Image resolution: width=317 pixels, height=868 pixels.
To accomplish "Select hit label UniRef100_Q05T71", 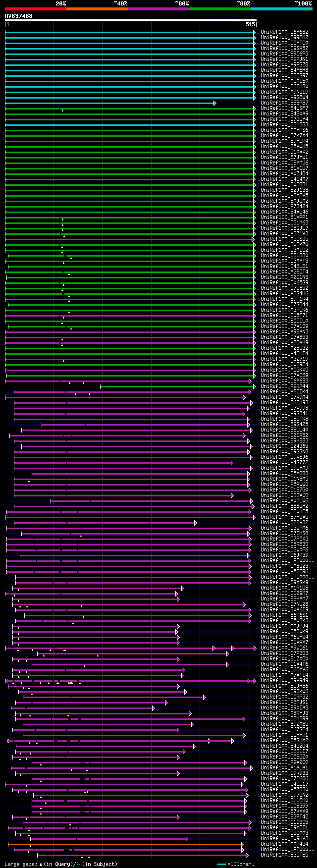I will (284, 316).
